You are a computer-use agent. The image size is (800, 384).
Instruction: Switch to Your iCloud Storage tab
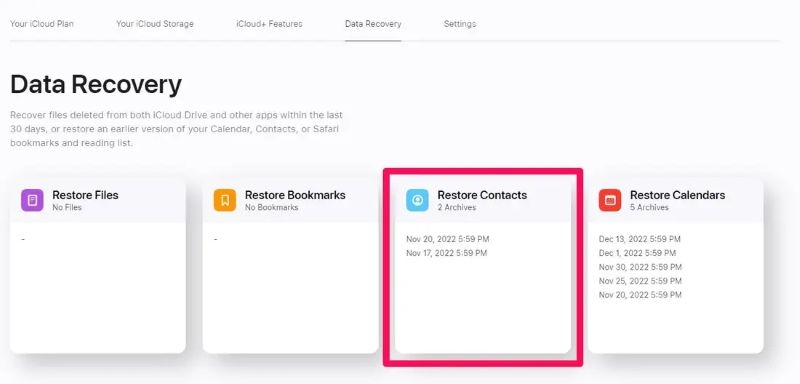[x=155, y=24]
